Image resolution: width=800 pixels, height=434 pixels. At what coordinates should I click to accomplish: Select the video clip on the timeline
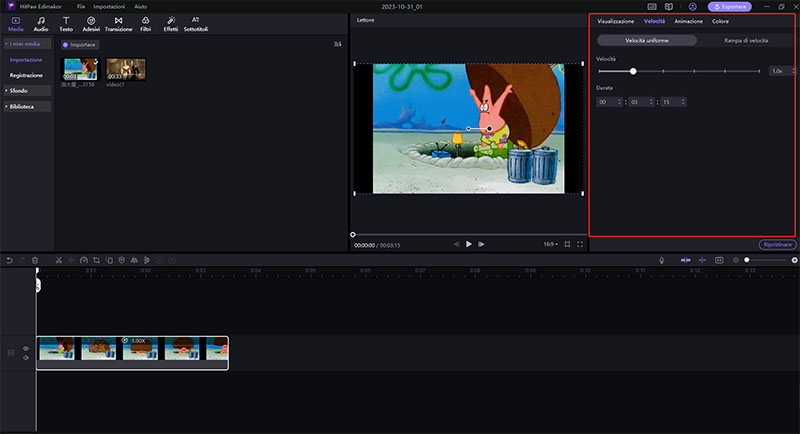(132, 352)
